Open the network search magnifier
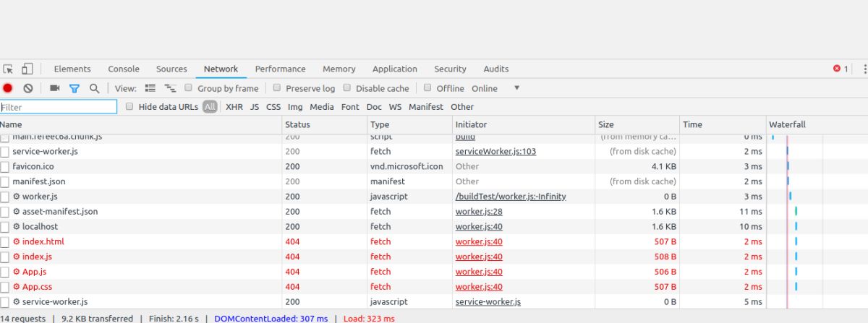The height and width of the screenshot is (323, 868). pos(94,88)
